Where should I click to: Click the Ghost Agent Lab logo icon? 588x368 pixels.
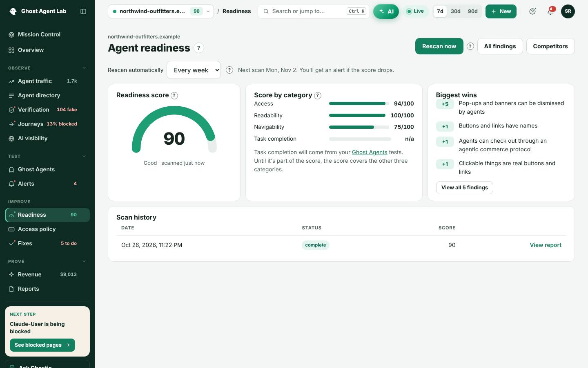[13, 11]
